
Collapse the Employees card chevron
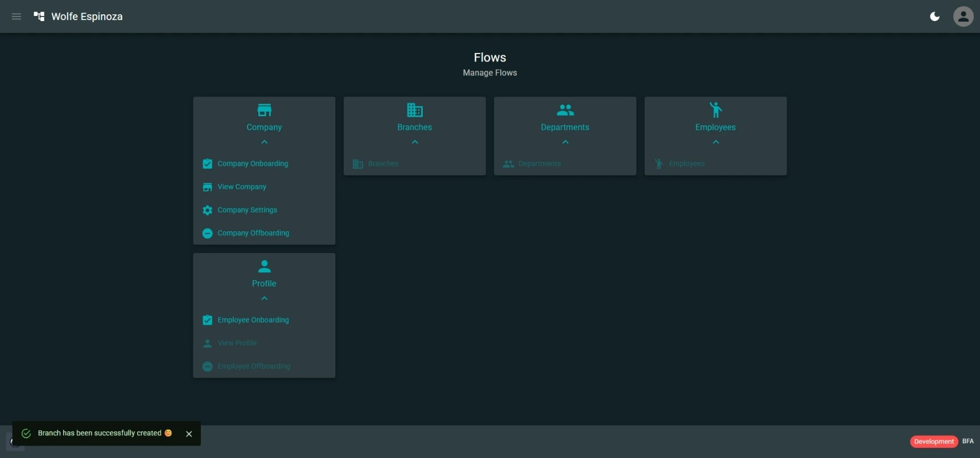[715, 142]
